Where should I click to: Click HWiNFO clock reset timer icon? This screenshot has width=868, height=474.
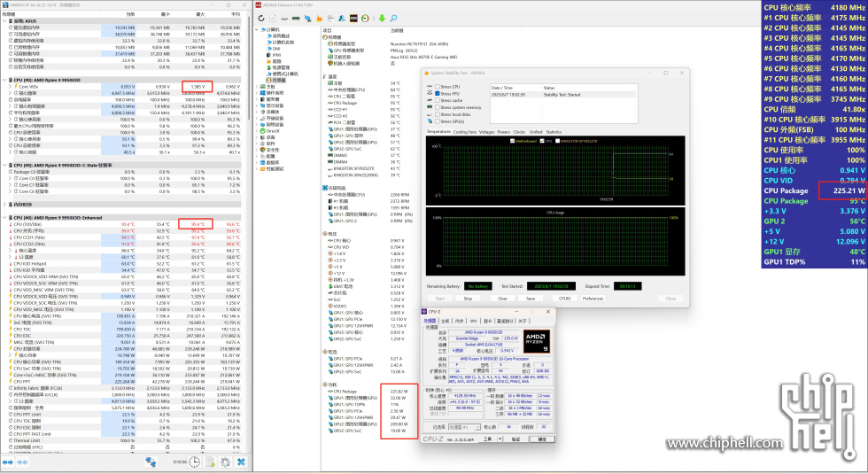click(194, 462)
